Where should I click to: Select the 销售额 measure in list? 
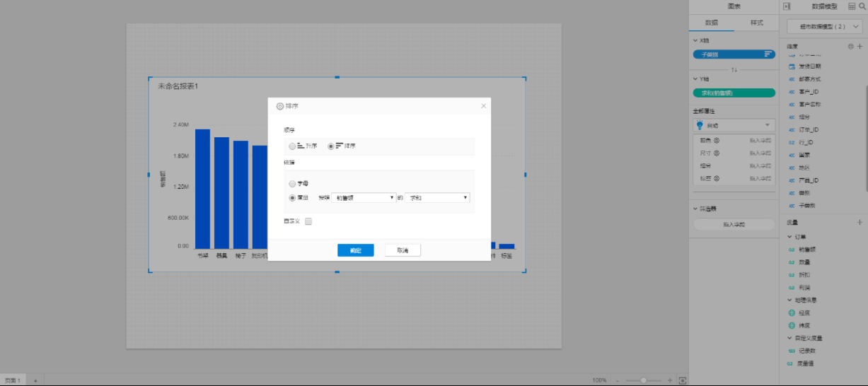(806, 250)
